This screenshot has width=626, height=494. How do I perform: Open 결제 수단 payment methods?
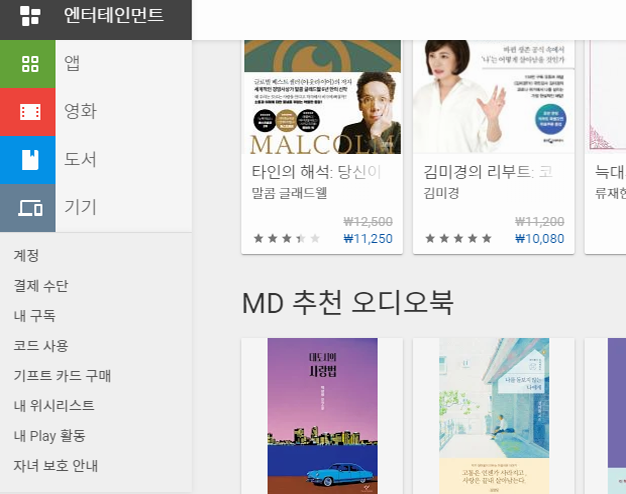[x=41, y=286]
